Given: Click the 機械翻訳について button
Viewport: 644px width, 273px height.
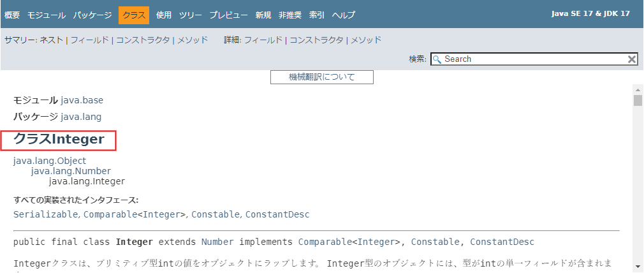Looking at the screenshot, I should pyautogui.click(x=321, y=77).
